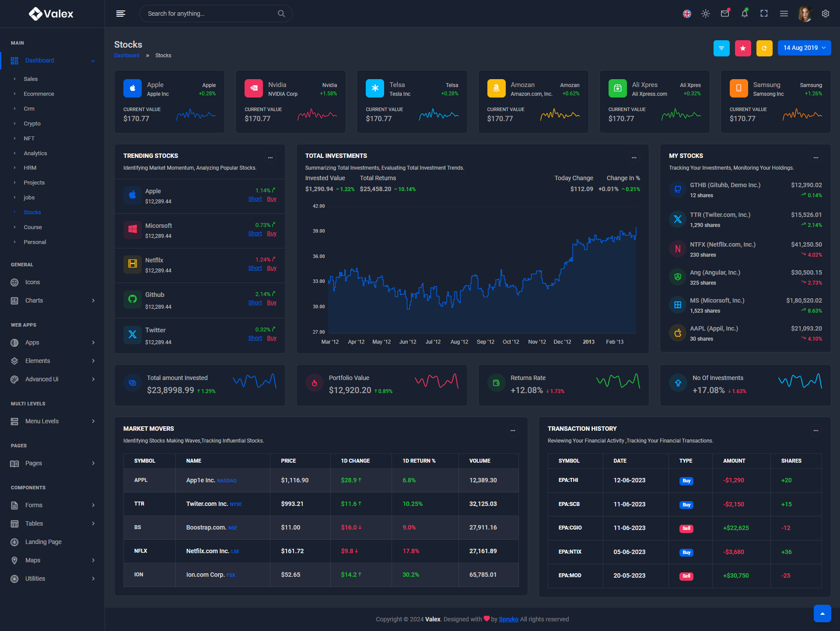Toggle the light/dark theme sun icon

[705, 14]
